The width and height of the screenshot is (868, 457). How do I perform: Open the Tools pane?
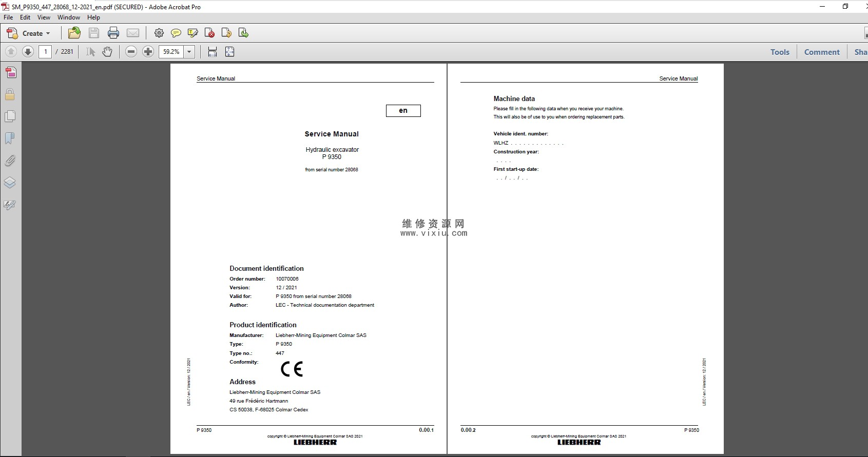[x=779, y=52]
